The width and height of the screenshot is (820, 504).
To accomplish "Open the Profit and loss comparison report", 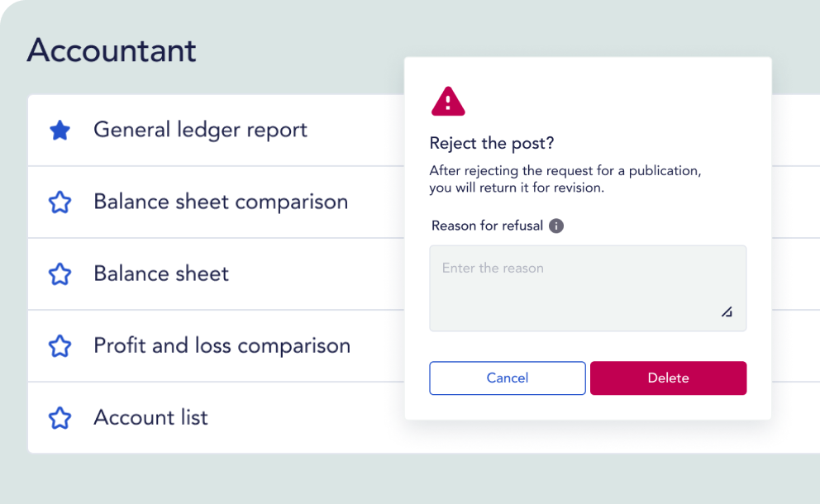I will pos(222,345).
